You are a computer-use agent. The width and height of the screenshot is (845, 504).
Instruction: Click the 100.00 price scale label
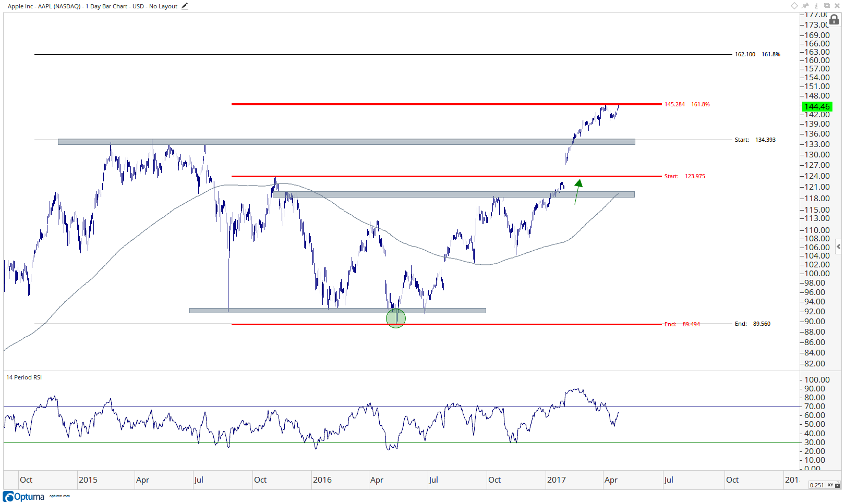pos(817,274)
